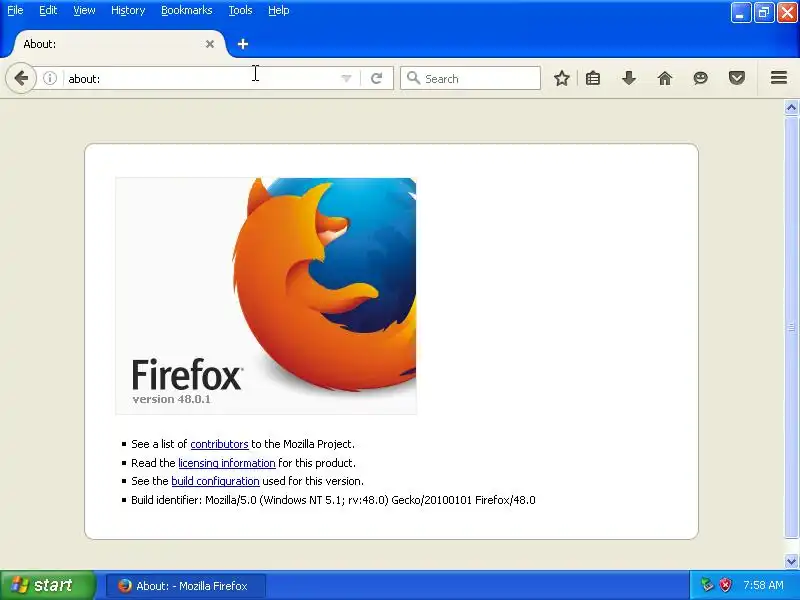
Task: Open the Bookmarks menu
Action: point(187,10)
